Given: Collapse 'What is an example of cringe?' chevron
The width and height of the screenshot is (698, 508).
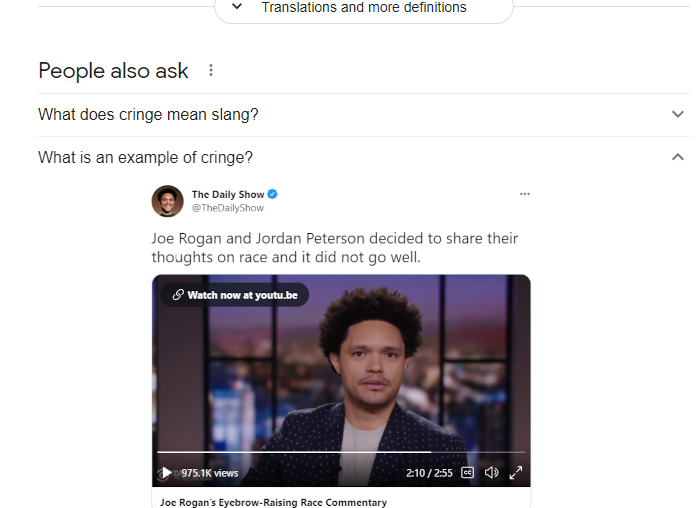Looking at the screenshot, I should (678, 157).
